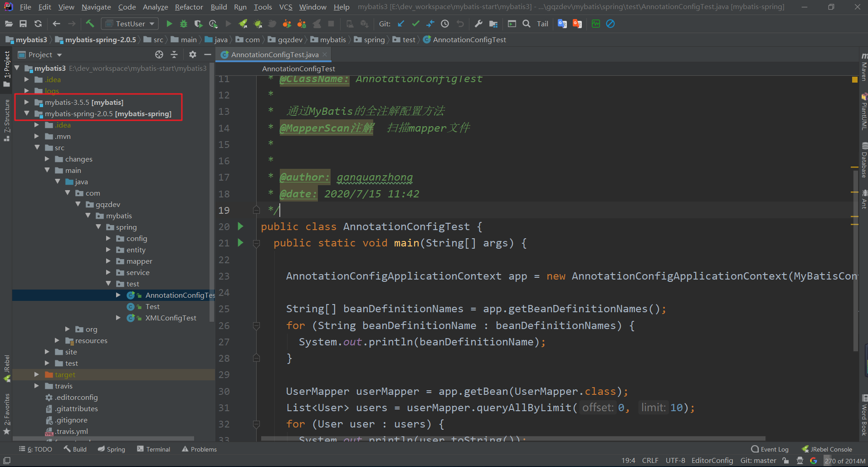Toggle the 2: Favorites tool window
Image resolution: width=868 pixels, height=467 pixels.
(7, 413)
